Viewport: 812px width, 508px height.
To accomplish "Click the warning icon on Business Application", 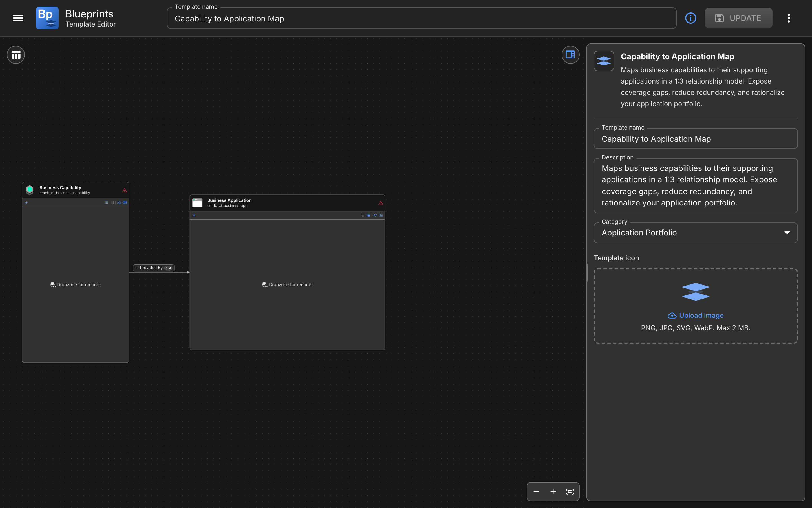I will (x=381, y=203).
